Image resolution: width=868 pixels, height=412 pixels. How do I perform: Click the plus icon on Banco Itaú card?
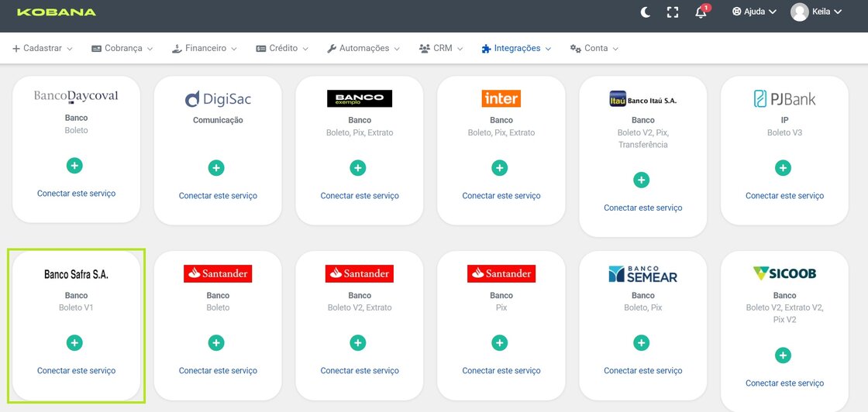(x=642, y=180)
